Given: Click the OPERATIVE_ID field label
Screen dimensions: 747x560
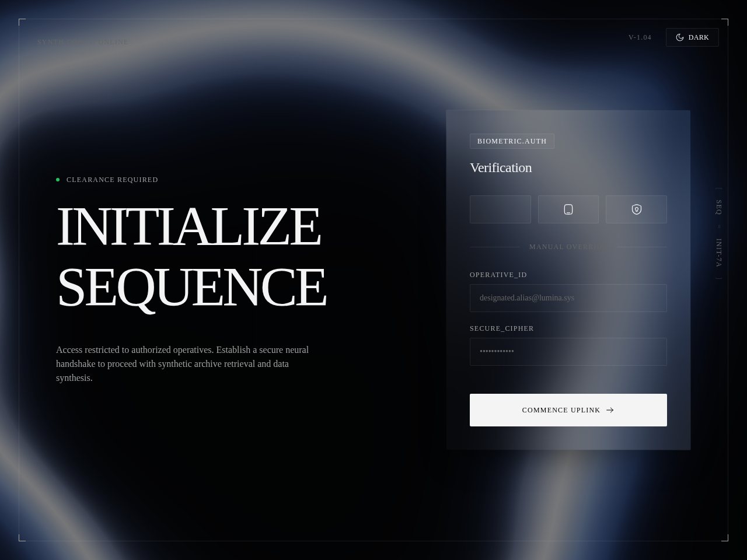Looking at the screenshot, I should click(498, 275).
